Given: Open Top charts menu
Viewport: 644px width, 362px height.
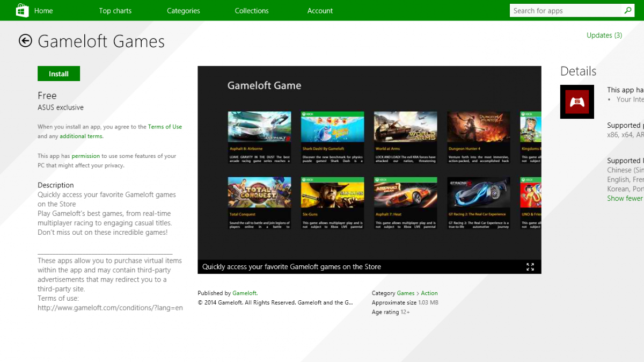Looking at the screenshot, I should [115, 11].
